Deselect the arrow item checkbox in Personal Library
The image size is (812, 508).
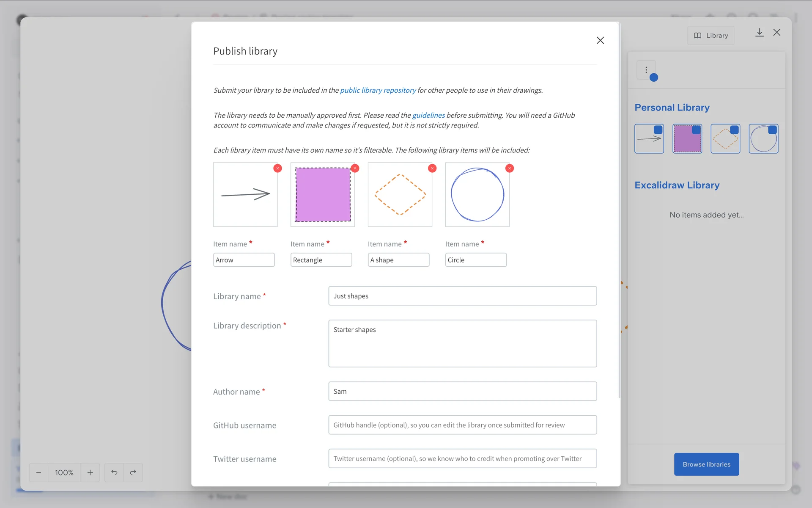pyautogui.click(x=658, y=130)
